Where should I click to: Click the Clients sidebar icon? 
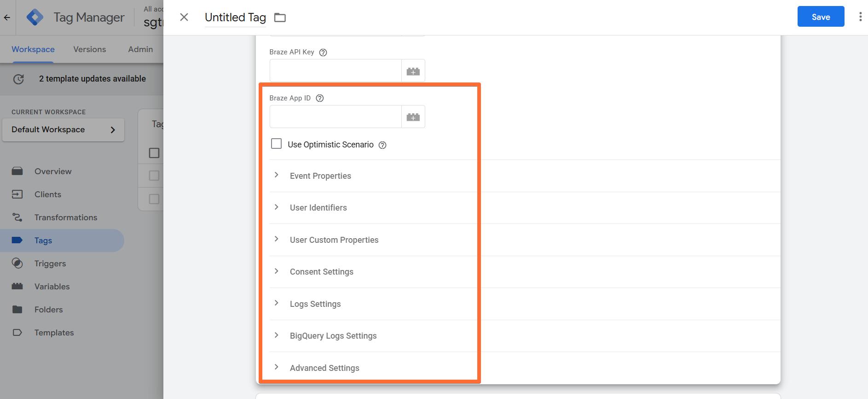17,194
